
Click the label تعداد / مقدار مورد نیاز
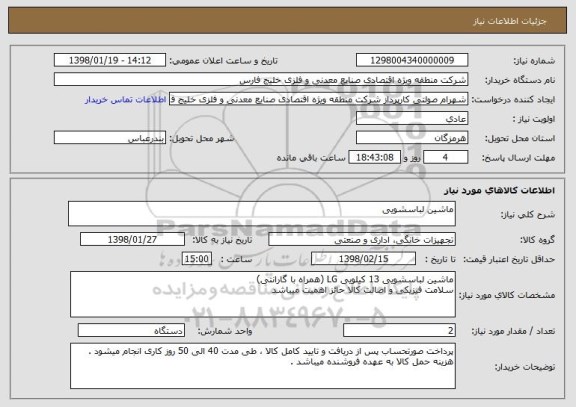pos(513,331)
